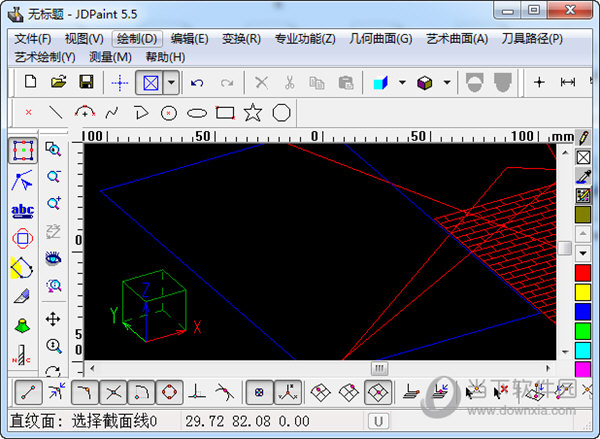This screenshot has height=439, width=600.
Task: Save the drawing with the floppy disk icon
Action: [x=86, y=82]
